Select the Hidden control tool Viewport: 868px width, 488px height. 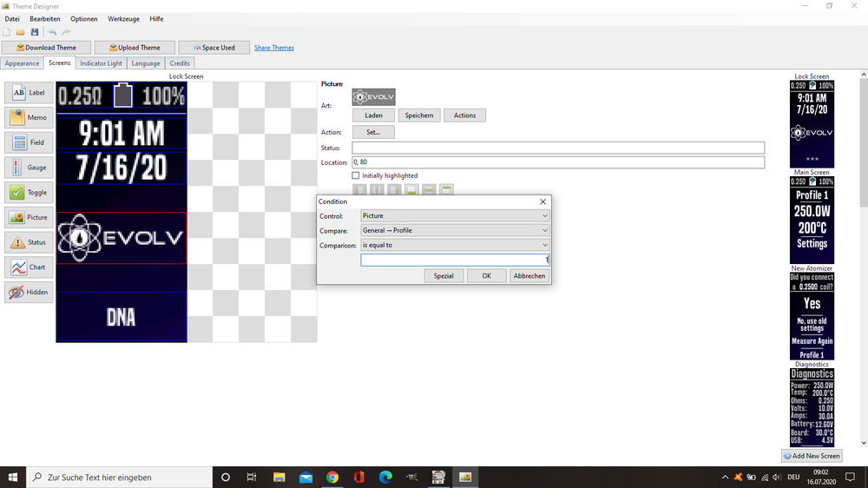(x=29, y=292)
